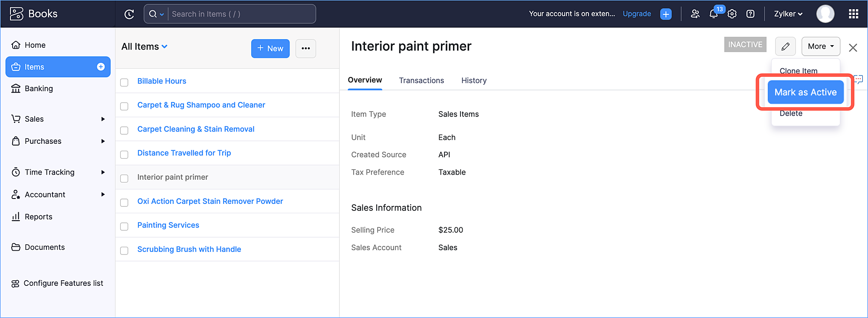The height and width of the screenshot is (318, 868).
Task: Open the notifications bell
Action: (x=713, y=14)
